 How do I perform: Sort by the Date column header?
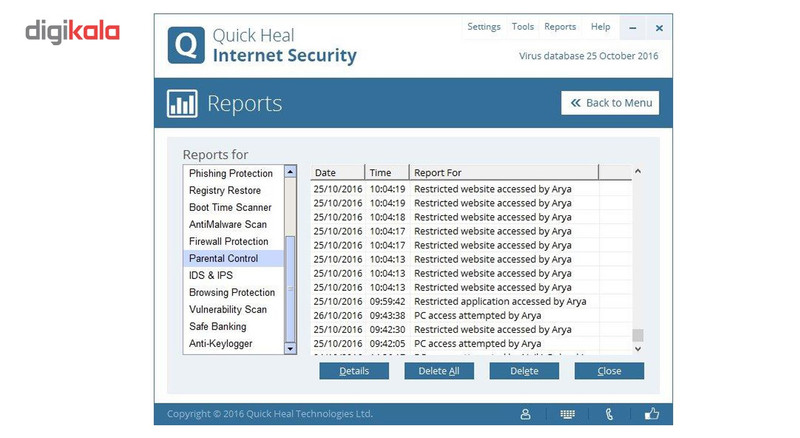point(338,173)
